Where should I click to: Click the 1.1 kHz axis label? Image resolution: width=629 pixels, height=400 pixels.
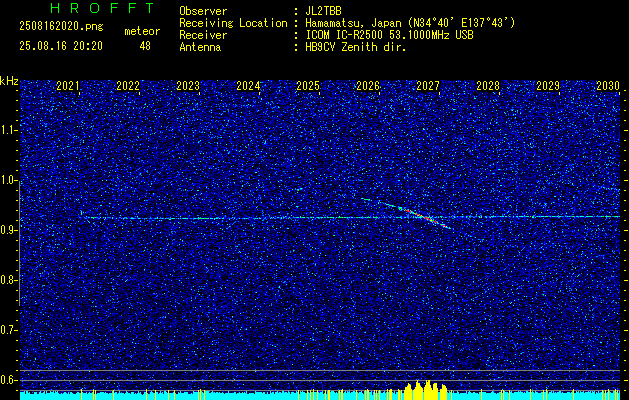point(9,130)
